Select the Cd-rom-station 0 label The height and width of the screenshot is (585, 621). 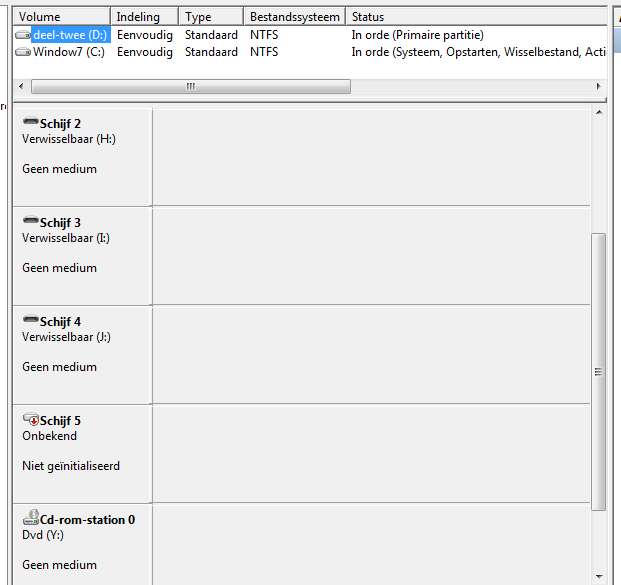click(88, 520)
